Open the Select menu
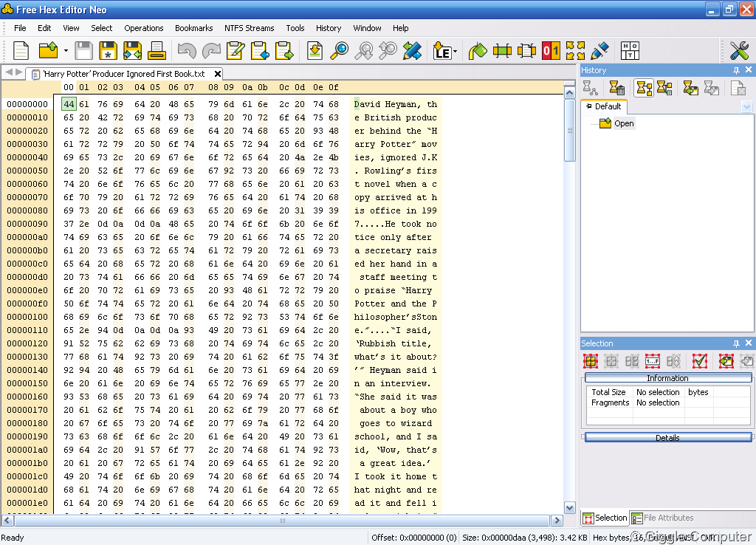This screenshot has height=545, width=756. click(x=102, y=28)
